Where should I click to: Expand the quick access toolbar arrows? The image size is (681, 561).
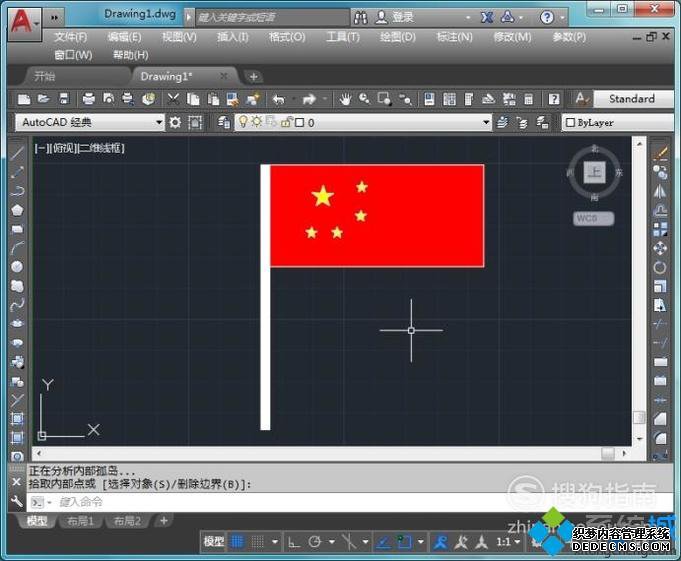pos(54,17)
